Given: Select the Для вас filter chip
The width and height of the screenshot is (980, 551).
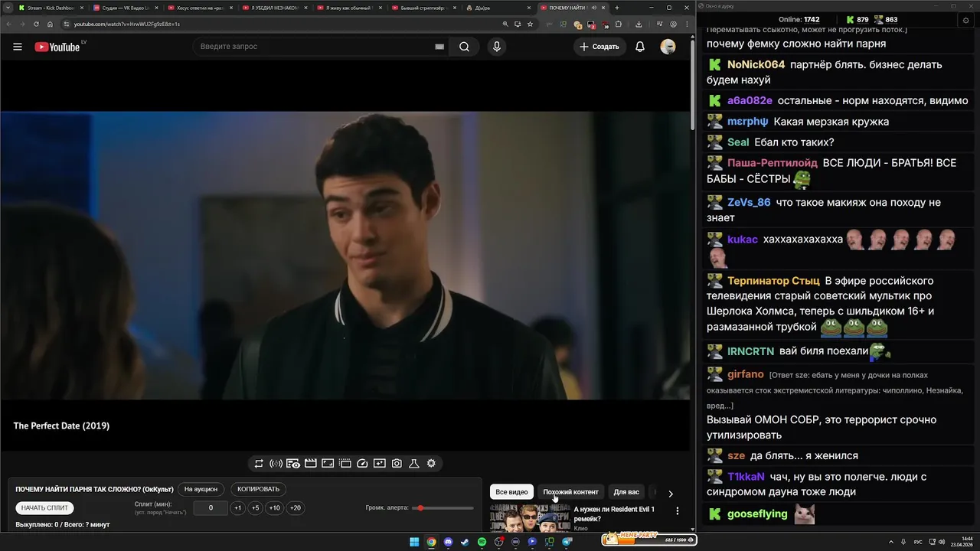Looking at the screenshot, I should pos(626,492).
